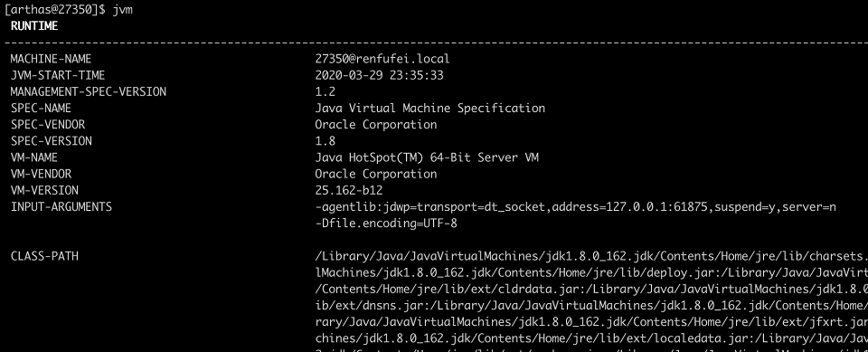Screen dimensions: 868x352
Task: Click the RUNTIME section heading
Action: [x=34, y=26]
